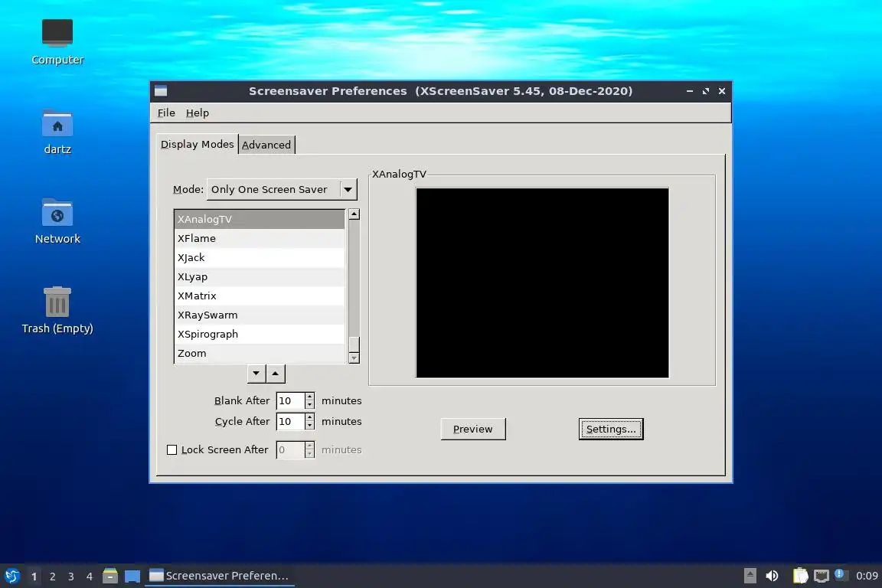This screenshot has width=882, height=588.
Task: Select XRaySwarm screensaver
Action: pyautogui.click(x=260, y=315)
